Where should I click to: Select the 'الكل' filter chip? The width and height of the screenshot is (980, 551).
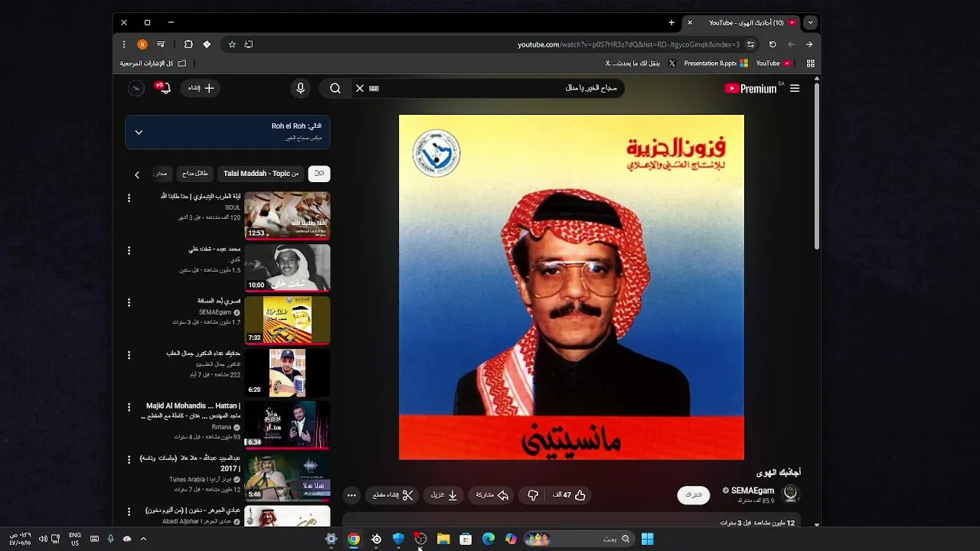pyautogui.click(x=319, y=174)
